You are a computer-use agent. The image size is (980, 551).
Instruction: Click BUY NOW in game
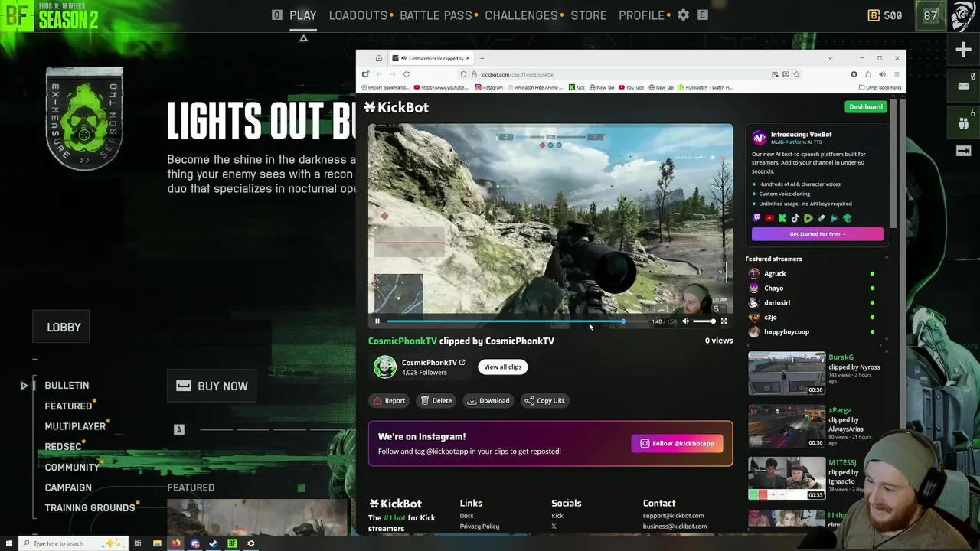pyautogui.click(x=212, y=386)
